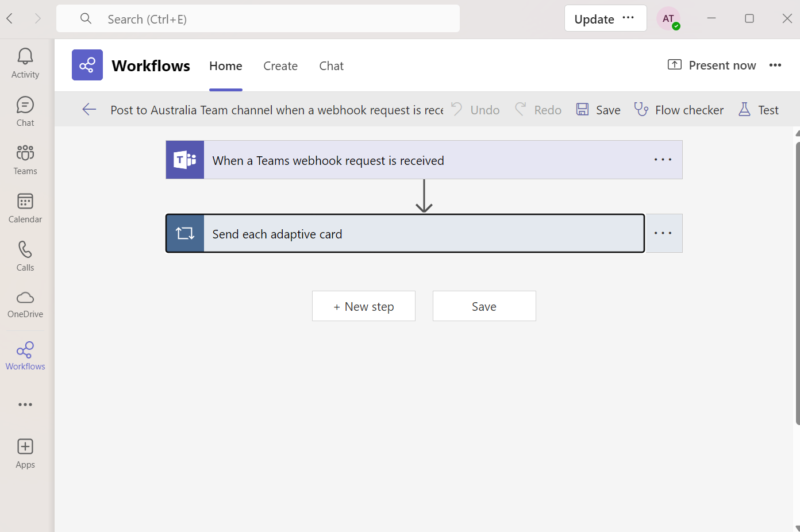Screen dimensions: 800x532
Task: Open Calls from the sidebar
Action: coord(25,256)
